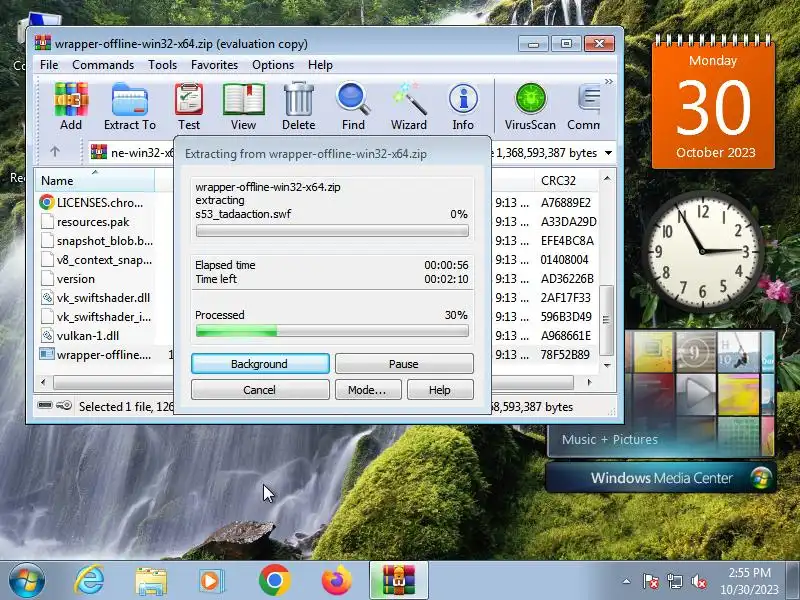Image resolution: width=800 pixels, height=600 pixels.
Task: Click Chrome icon beside LICENSES file
Action: pyautogui.click(x=47, y=203)
